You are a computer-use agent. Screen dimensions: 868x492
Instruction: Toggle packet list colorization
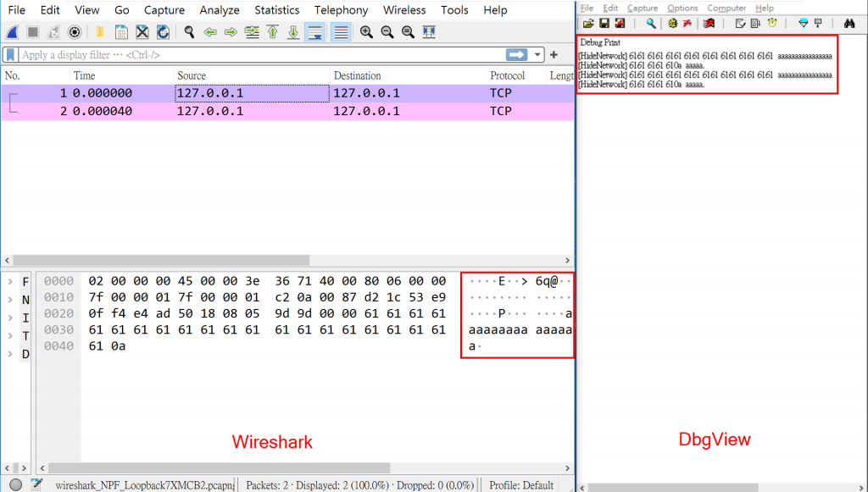pyautogui.click(x=341, y=32)
